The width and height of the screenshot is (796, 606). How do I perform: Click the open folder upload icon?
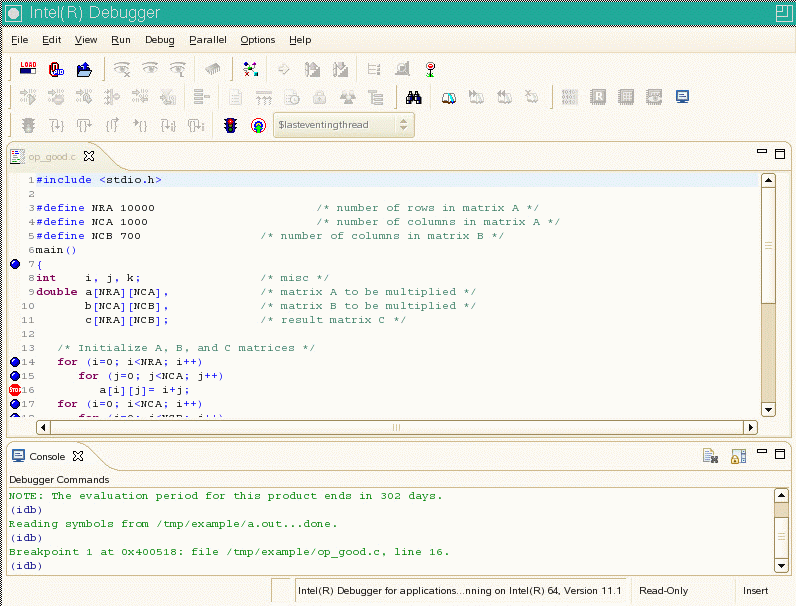coord(84,69)
